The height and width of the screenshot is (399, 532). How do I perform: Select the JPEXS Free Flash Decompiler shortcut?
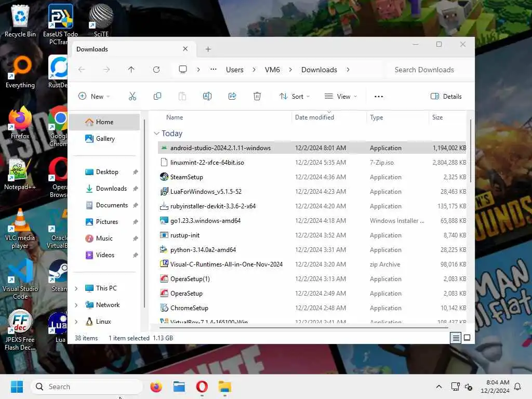pos(20,330)
